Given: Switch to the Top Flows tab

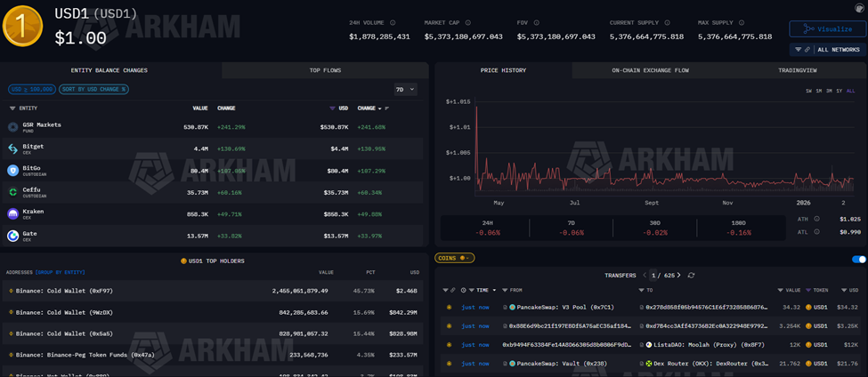Looking at the screenshot, I should coord(325,70).
